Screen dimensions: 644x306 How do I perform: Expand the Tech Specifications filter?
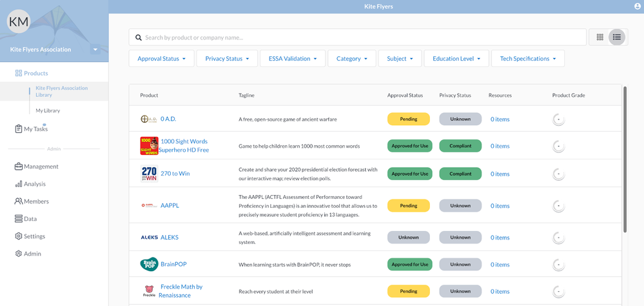click(x=527, y=59)
